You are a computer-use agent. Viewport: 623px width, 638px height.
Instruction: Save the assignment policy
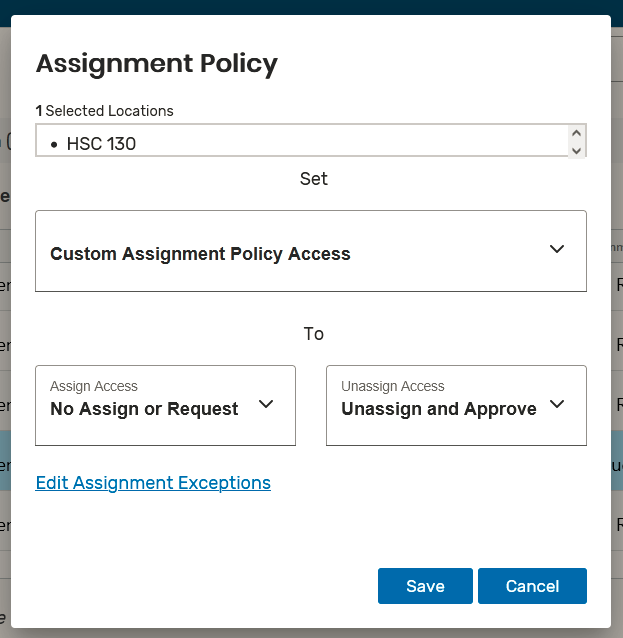(x=425, y=586)
